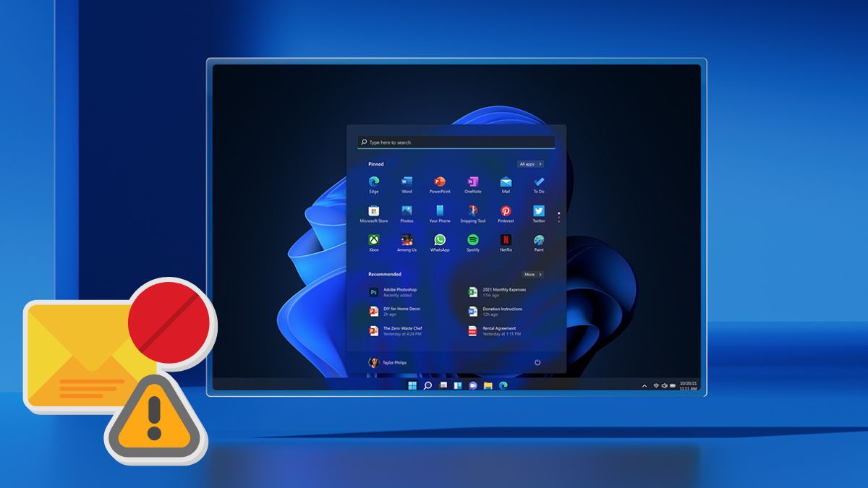Open the Paint app
868x488 pixels.
point(539,243)
